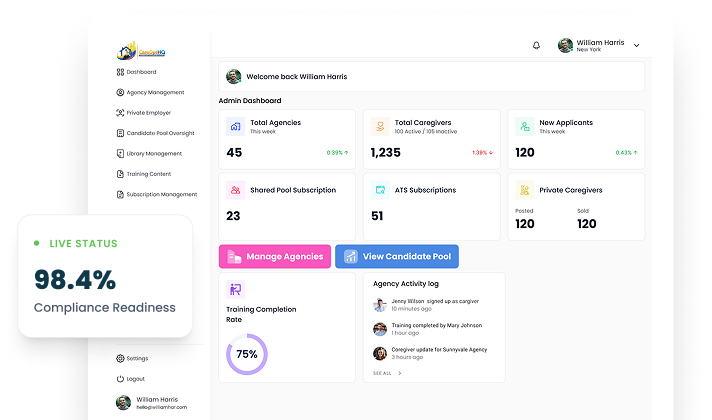Click the Candidate Pool Oversight icon

pos(120,133)
